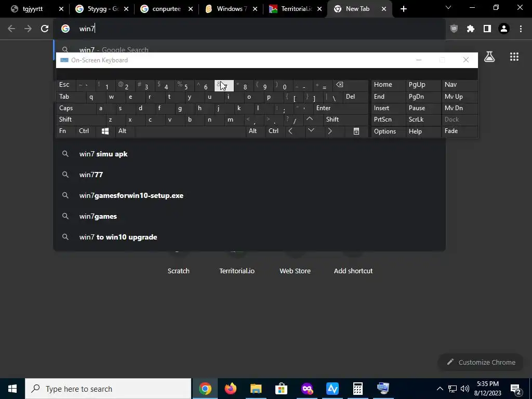Go back with Chrome's back arrow

click(x=11, y=29)
